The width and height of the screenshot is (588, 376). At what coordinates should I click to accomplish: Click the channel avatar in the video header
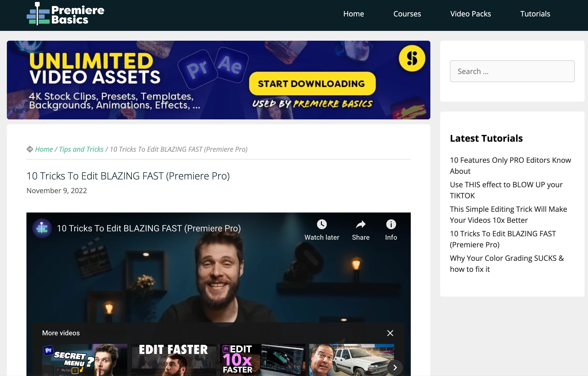(x=42, y=228)
